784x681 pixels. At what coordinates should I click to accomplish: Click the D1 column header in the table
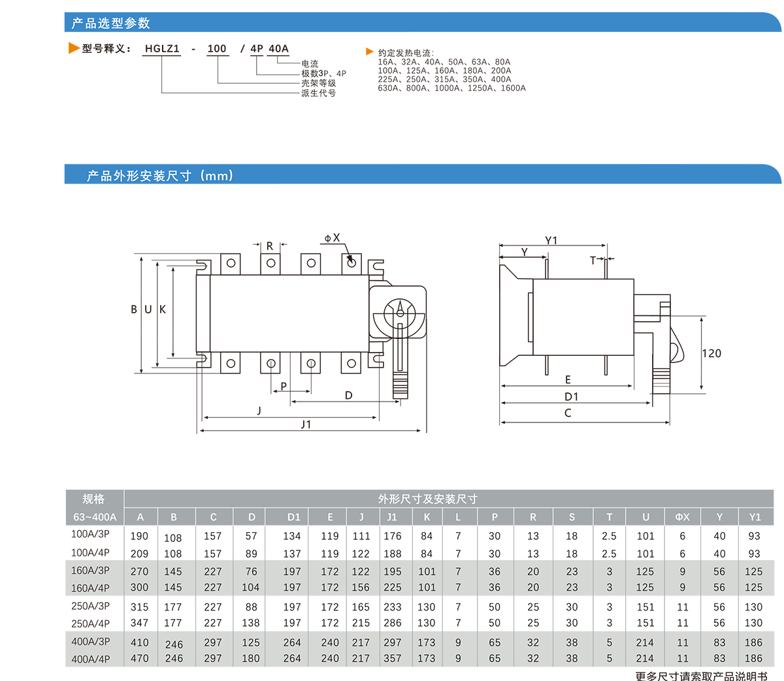[x=293, y=517]
